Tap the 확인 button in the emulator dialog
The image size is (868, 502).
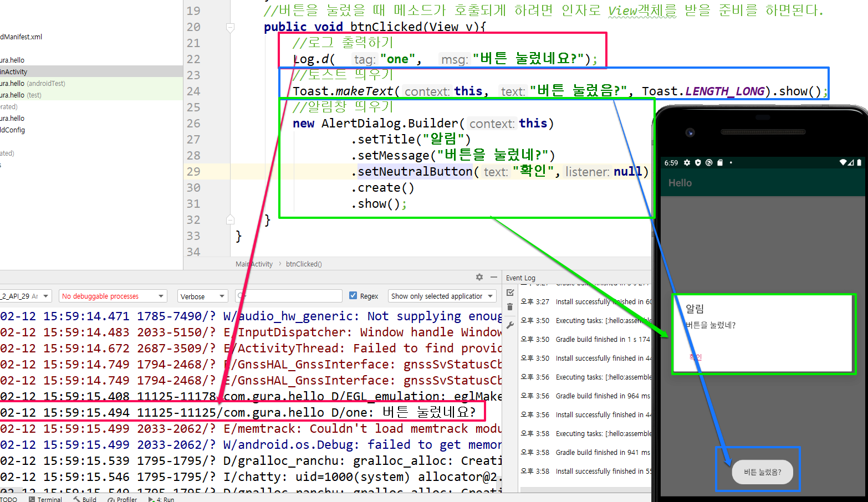tap(695, 357)
